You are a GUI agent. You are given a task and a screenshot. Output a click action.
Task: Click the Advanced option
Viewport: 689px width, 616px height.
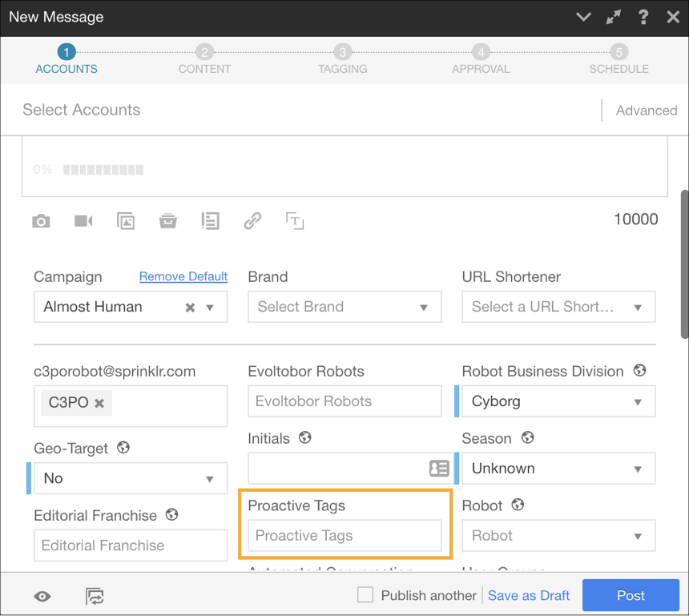[x=647, y=111]
